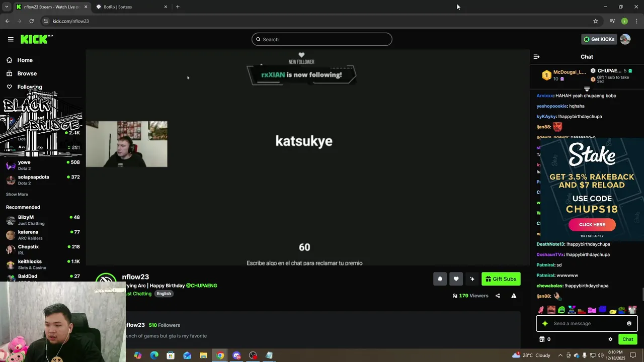Open the @CHUPAENG mention link
644x362 pixels.
coord(202,286)
